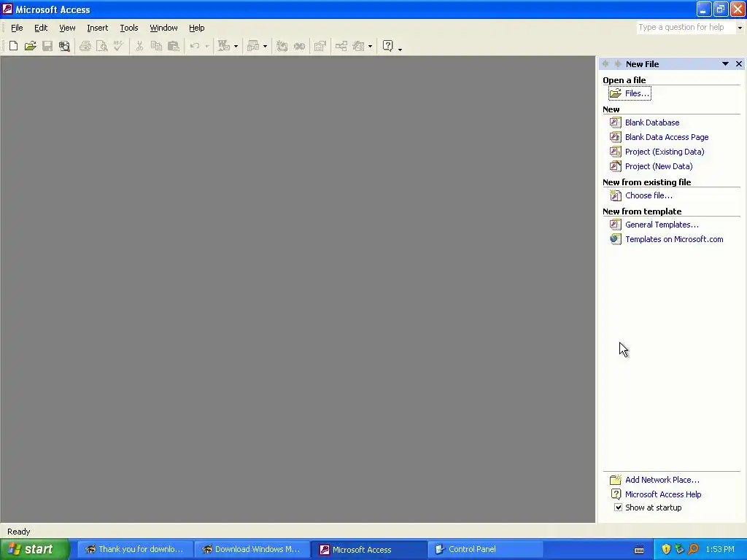
Task: Click the OfficeLinks toolbar icon
Action: [223, 46]
